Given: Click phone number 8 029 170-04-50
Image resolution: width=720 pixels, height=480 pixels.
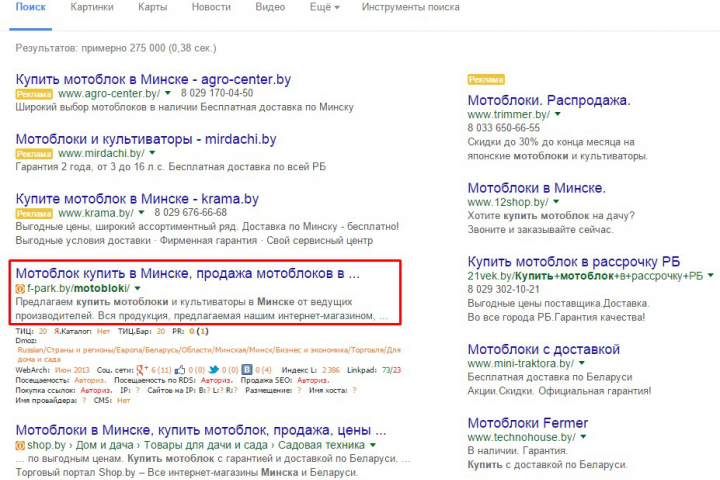Looking at the screenshot, I should [x=217, y=93].
